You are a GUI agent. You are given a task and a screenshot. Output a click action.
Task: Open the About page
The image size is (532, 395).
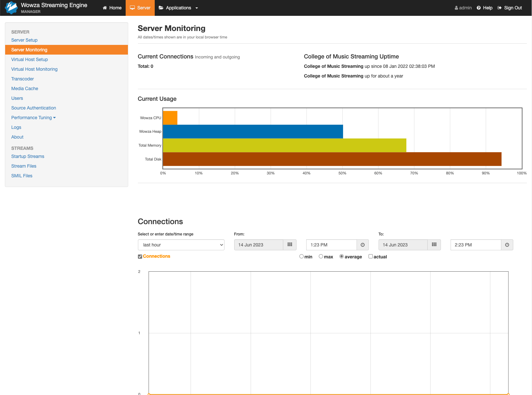[17, 137]
